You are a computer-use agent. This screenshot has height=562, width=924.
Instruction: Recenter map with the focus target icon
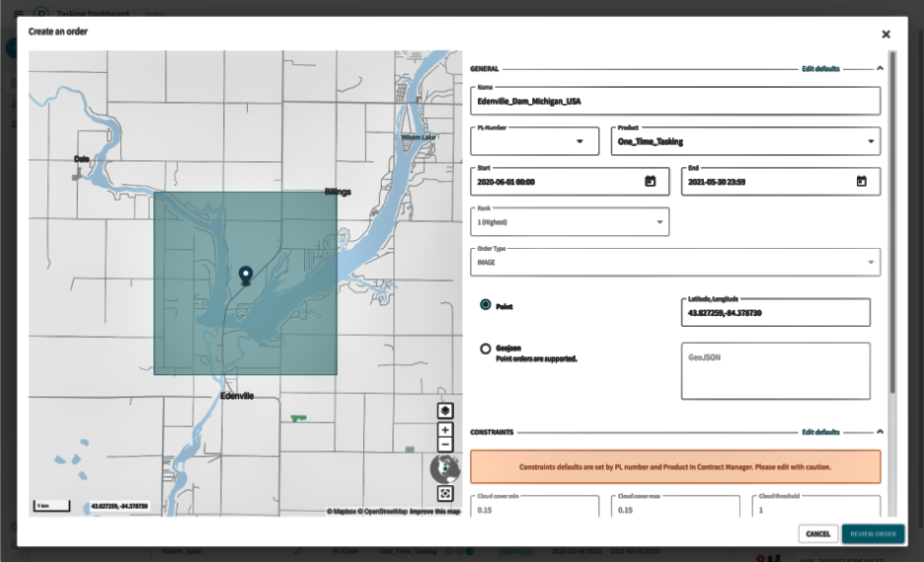click(x=445, y=493)
